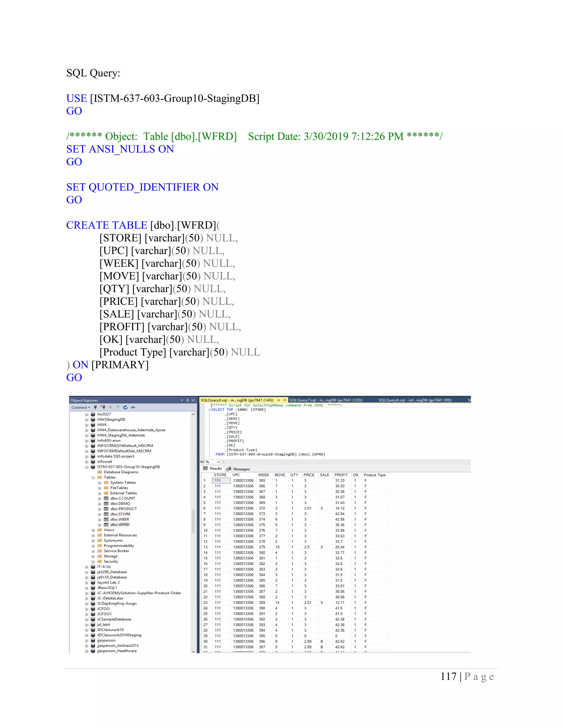Click the dbo.WBER table icon
The height and width of the screenshot is (728, 563).
pos(106,519)
